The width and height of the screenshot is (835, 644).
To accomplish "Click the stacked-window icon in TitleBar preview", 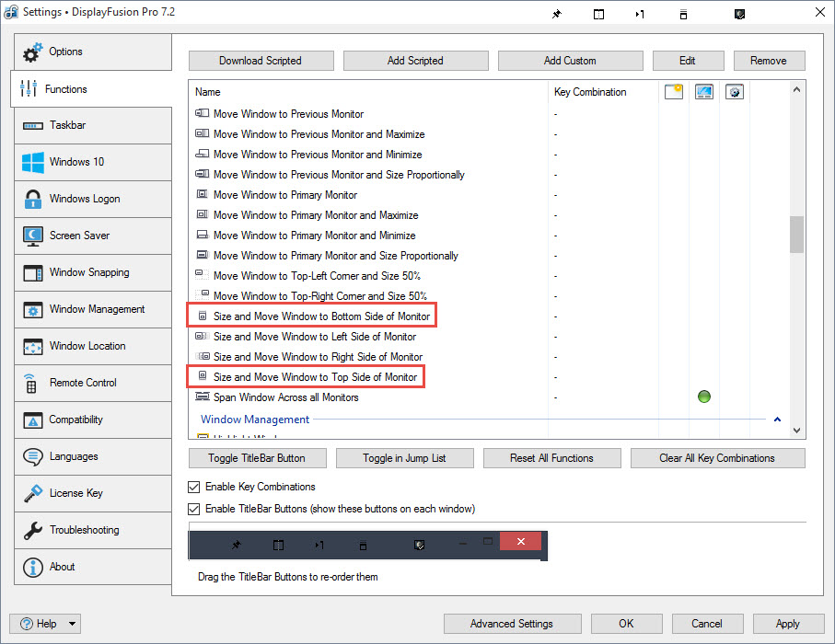I will pyautogui.click(x=363, y=545).
